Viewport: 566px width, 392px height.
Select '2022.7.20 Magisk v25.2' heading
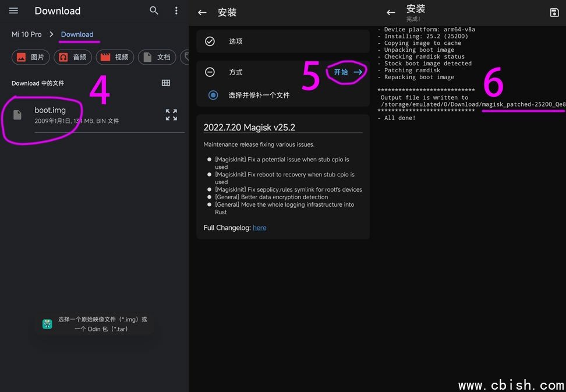tap(249, 128)
